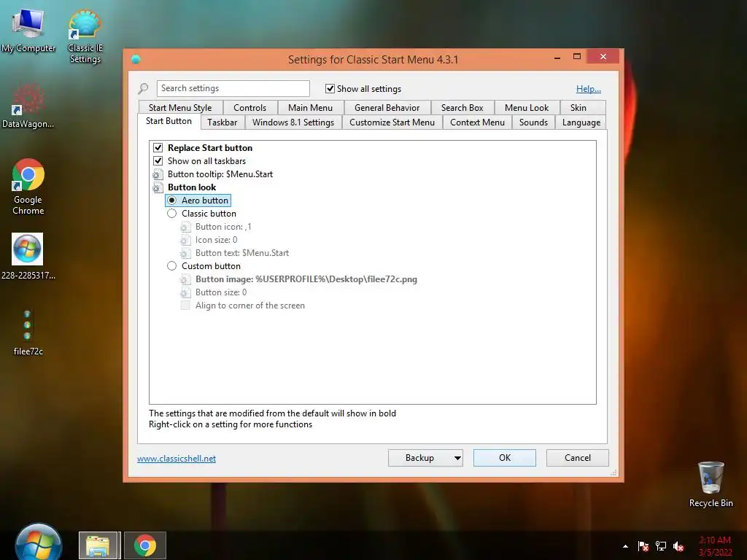Click the gear icon beside Button look
747x560 pixels.
click(x=158, y=187)
